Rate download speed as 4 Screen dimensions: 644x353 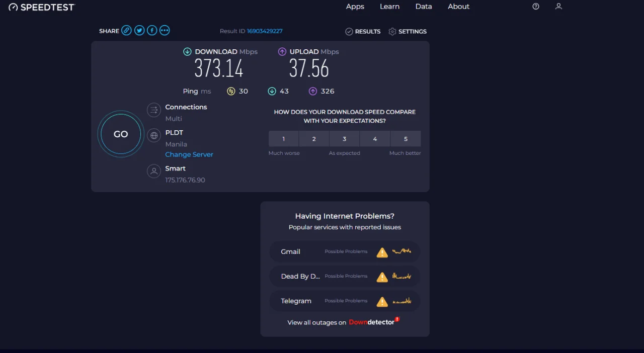pos(375,139)
